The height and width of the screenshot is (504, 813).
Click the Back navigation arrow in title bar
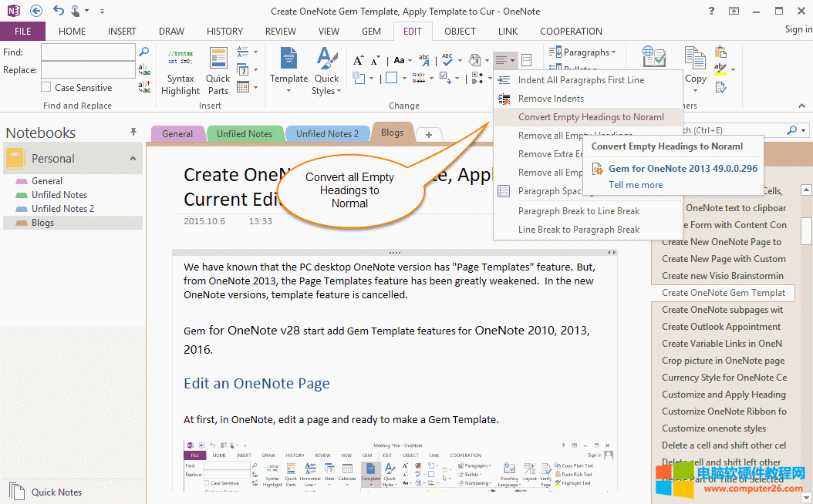(x=36, y=11)
